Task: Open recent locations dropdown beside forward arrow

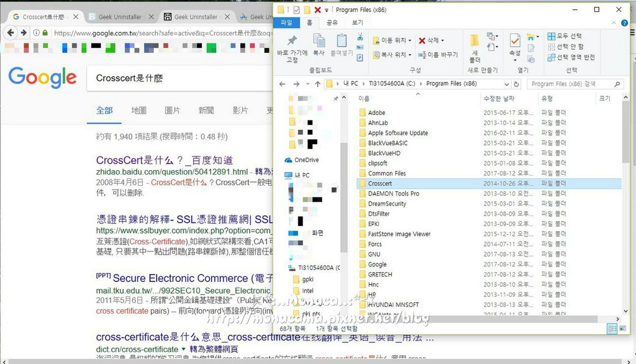Action: (x=307, y=84)
